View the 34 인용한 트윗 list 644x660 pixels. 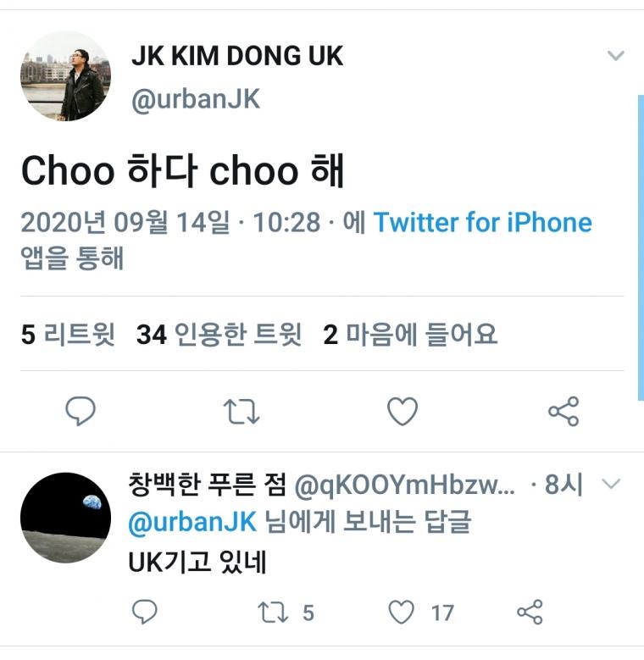coord(219,335)
